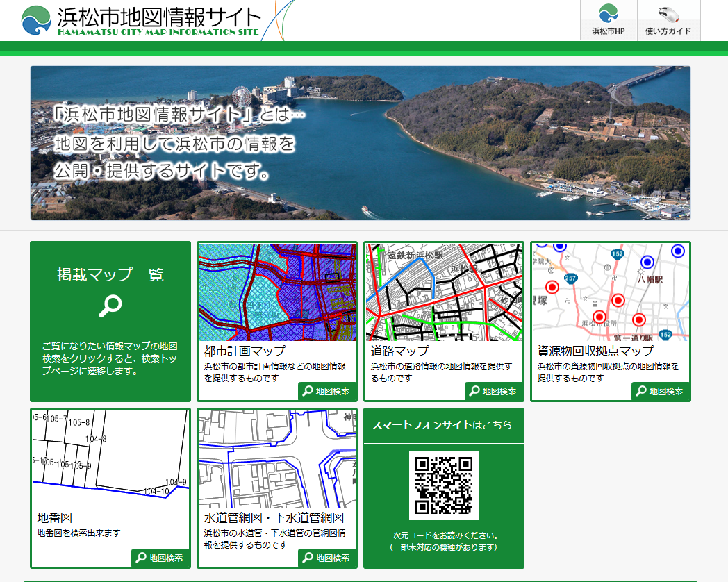The height and width of the screenshot is (582, 728).
Task: Click the aerial lake banner image
Action: click(361, 143)
